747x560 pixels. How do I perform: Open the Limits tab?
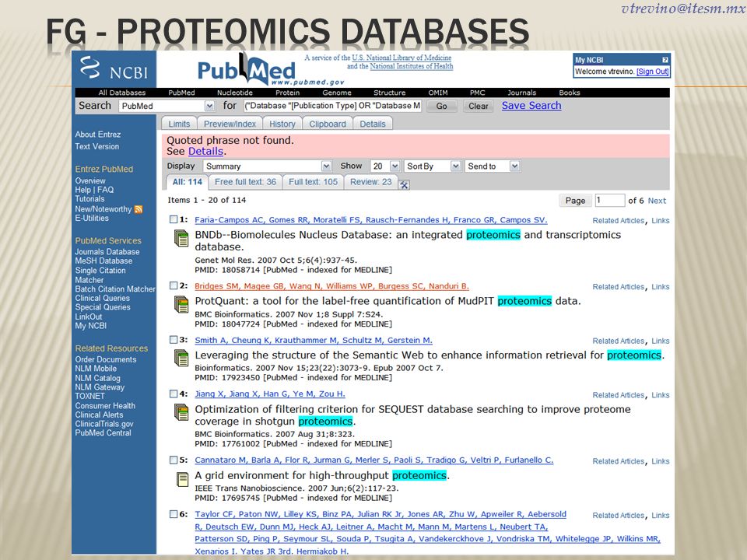(179, 124)
